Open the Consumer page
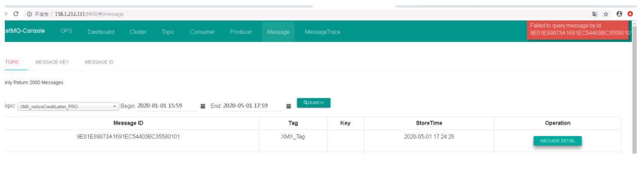The height and width of the screenshot is (176, 644). click(202, 32)
